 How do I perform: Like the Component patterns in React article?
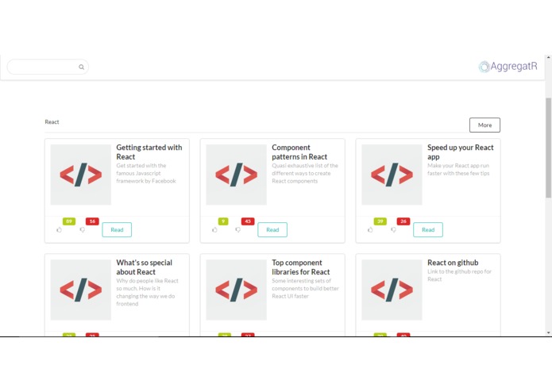tap(214, 230)
